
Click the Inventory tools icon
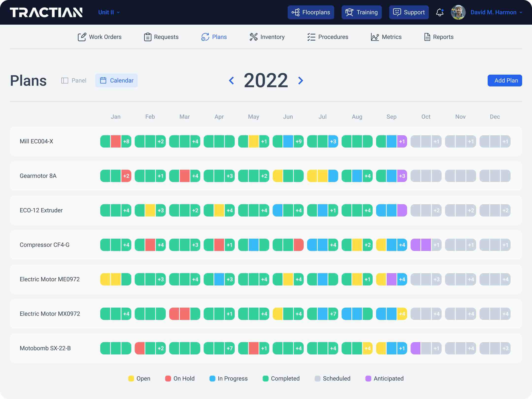253,37
